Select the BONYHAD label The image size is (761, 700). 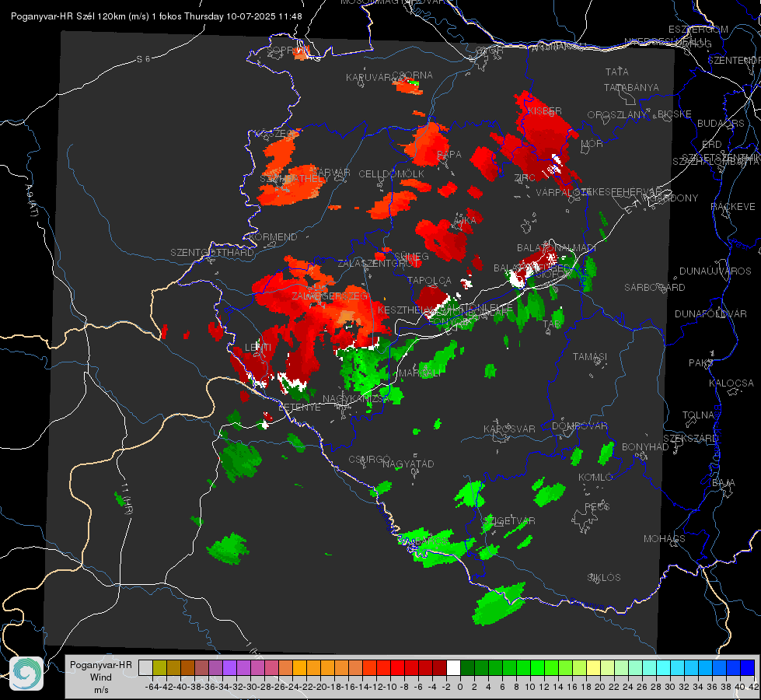click(x=645, y=447)
